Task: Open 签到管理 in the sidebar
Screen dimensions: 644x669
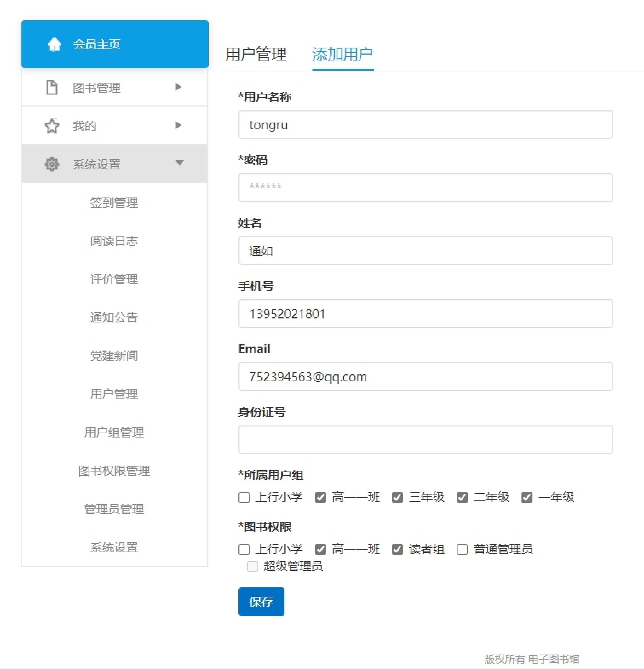Action: (x=114, y=203)
